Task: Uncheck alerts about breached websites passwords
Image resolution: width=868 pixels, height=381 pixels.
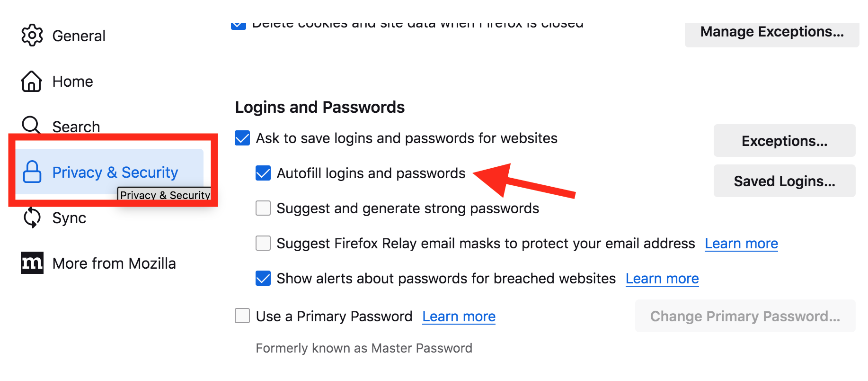Action: [x=263, y=278]
